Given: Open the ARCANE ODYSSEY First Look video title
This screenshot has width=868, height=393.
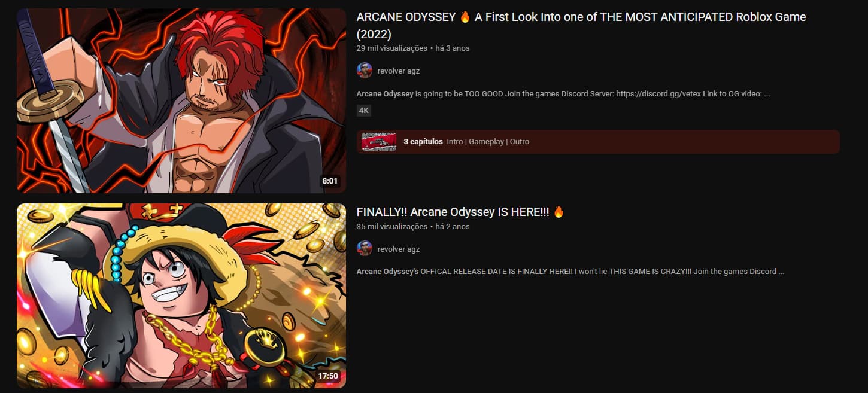Looking at the screenshot, I should [581, 26].
